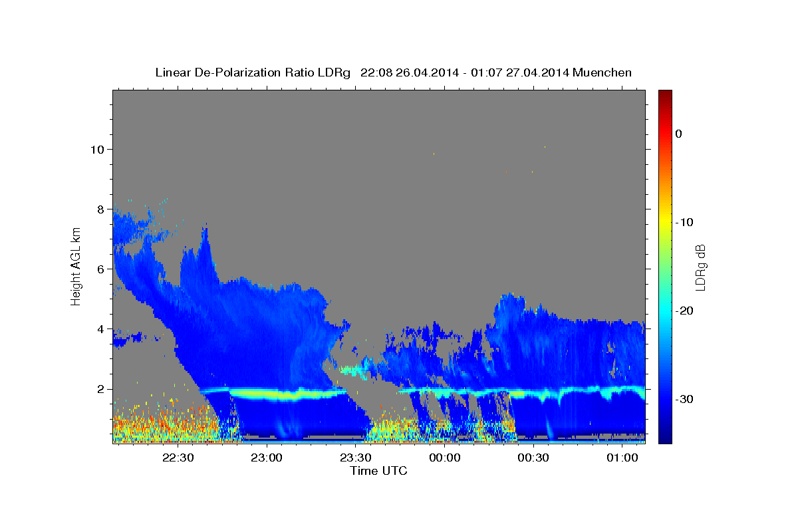Click the colorbar value label -20

pos(684,311)
